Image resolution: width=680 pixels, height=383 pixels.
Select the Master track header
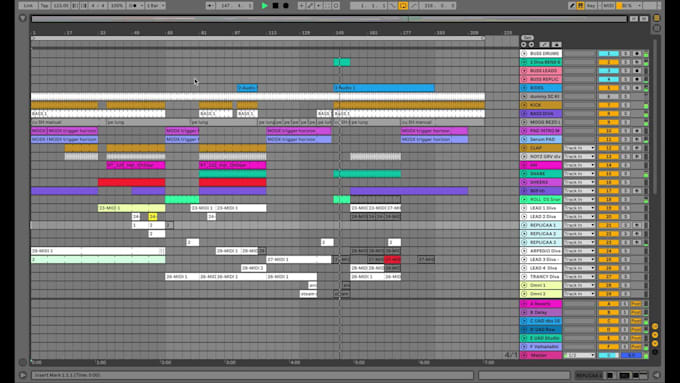coord(541,355)
